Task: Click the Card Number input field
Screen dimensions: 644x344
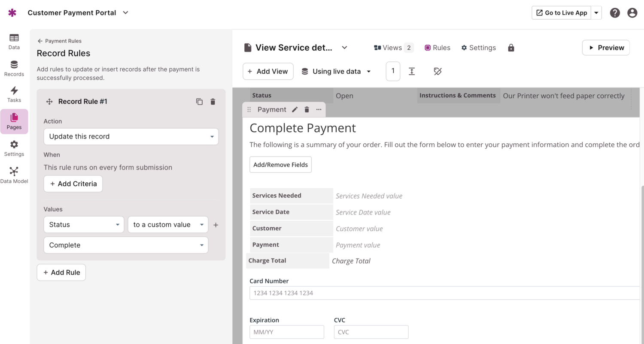Action: point(429,293)
